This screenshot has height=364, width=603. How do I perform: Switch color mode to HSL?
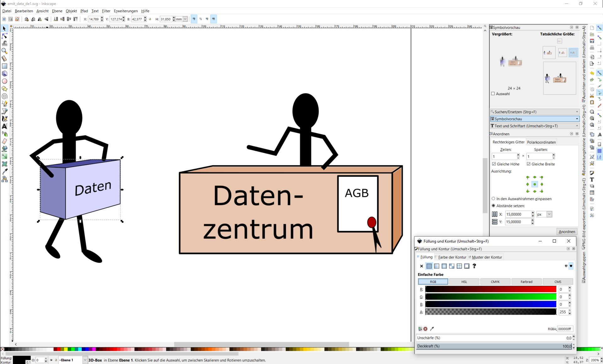(x=464, y=282)
